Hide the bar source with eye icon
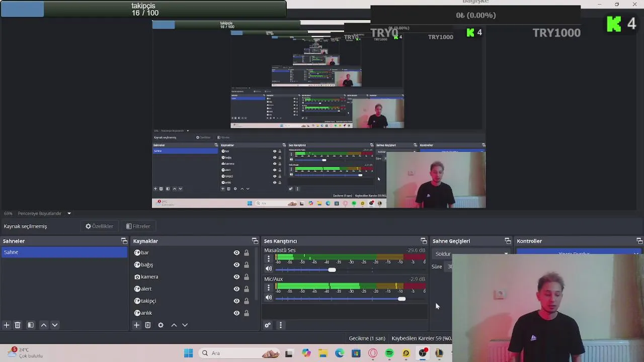This screenshot has height=362, width=644. pyautogui.click(x=236, y=253)
